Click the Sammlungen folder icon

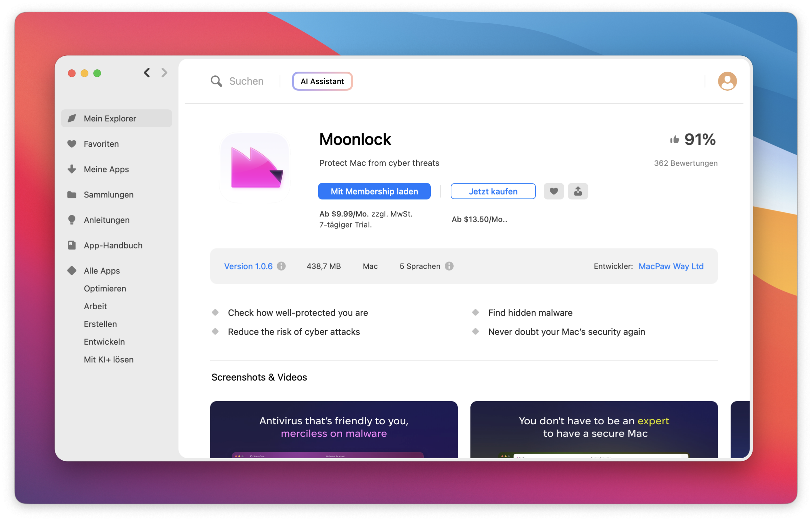(x=72, y=195)
